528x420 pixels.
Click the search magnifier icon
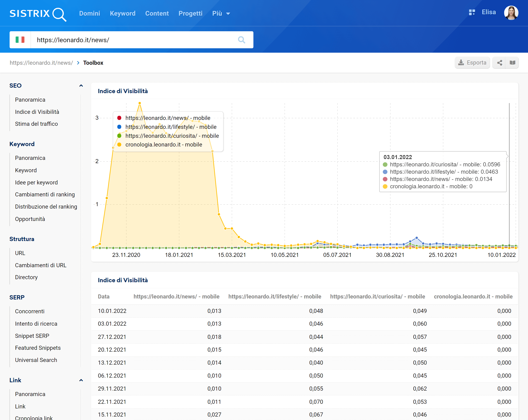coord(241,40)
